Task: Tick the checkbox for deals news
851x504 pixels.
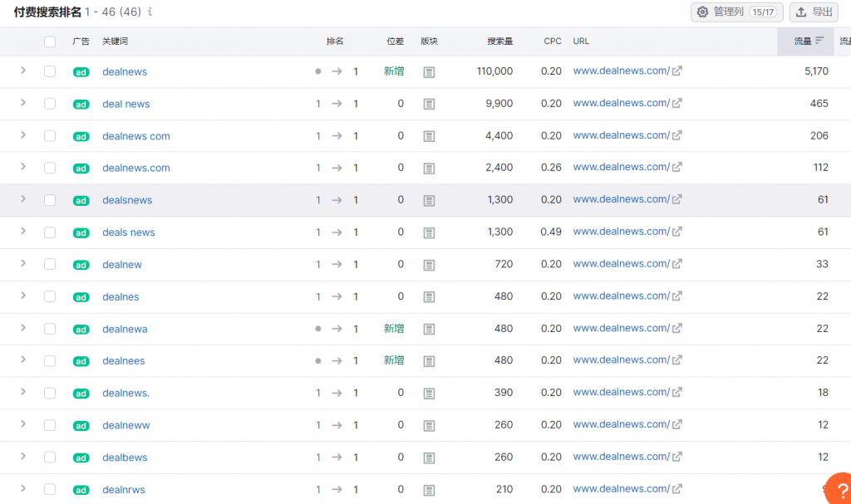Action: (x=50, y=232)
